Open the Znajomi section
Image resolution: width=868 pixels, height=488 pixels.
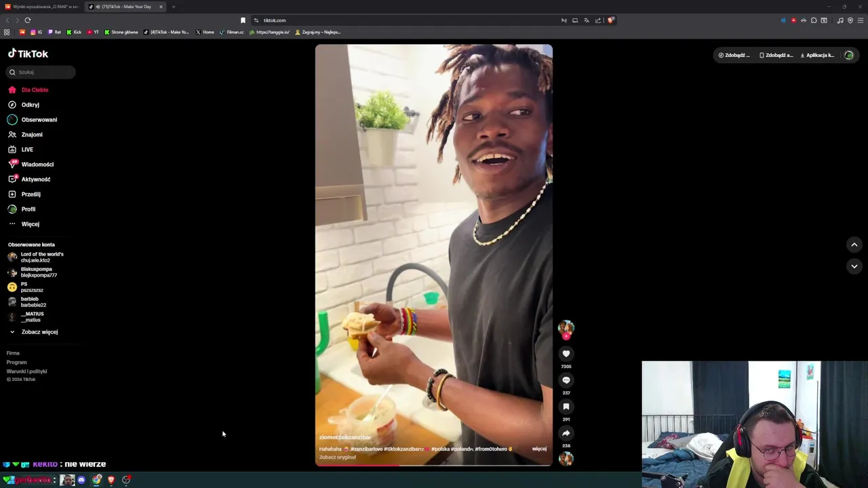[x=25, y=134]
